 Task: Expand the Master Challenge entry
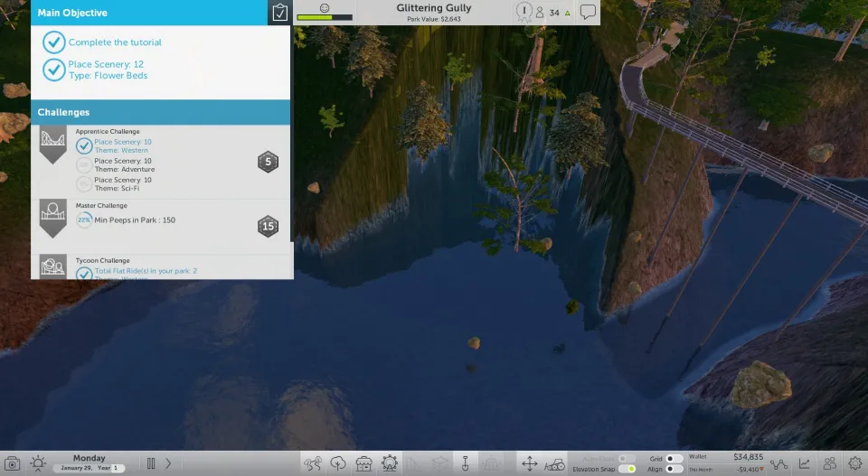(53, 217)
